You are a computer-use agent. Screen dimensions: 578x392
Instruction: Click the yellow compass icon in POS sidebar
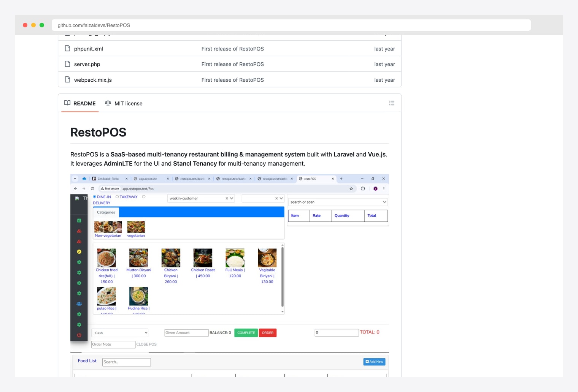pyautogui.click(x=79, y=252)
